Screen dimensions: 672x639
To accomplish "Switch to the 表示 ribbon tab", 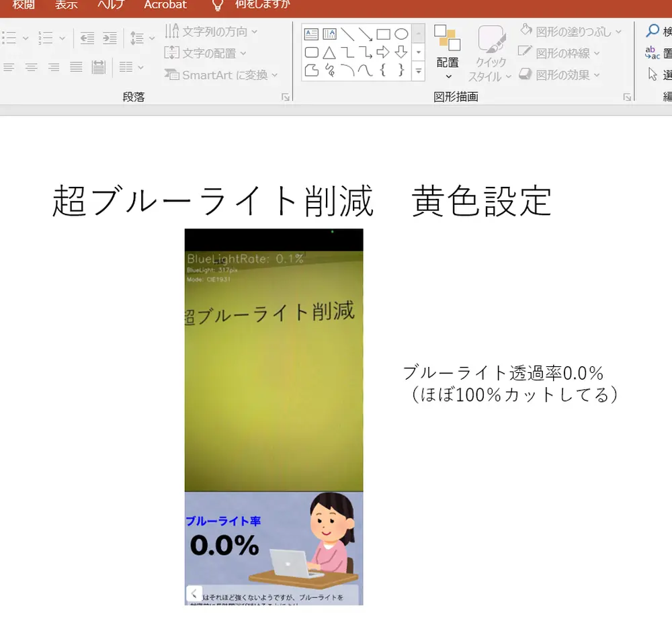I will (66, 5).
